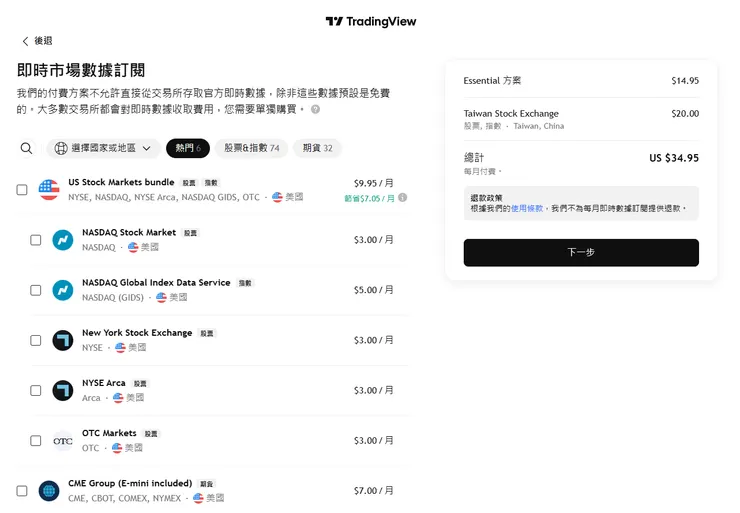Click the US flag bundle icon
Viewport: 740px width, 513px height.
click(x=49, y=190)
